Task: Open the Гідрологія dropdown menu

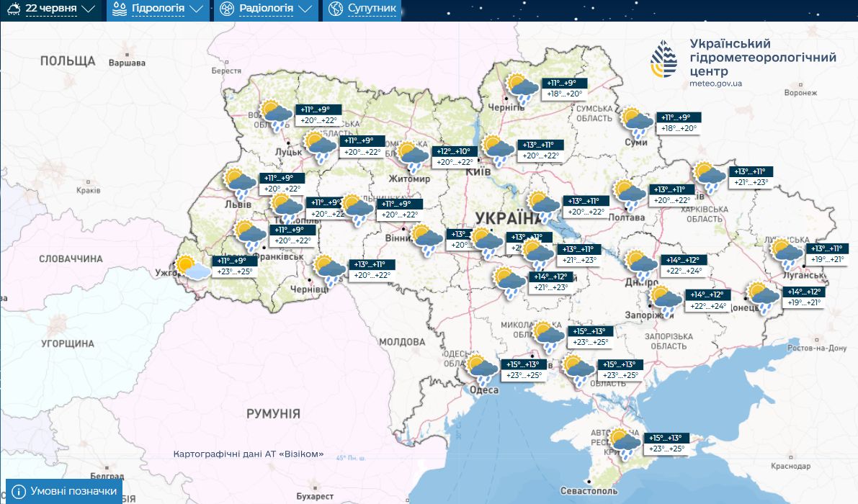Action: point(157,9)
